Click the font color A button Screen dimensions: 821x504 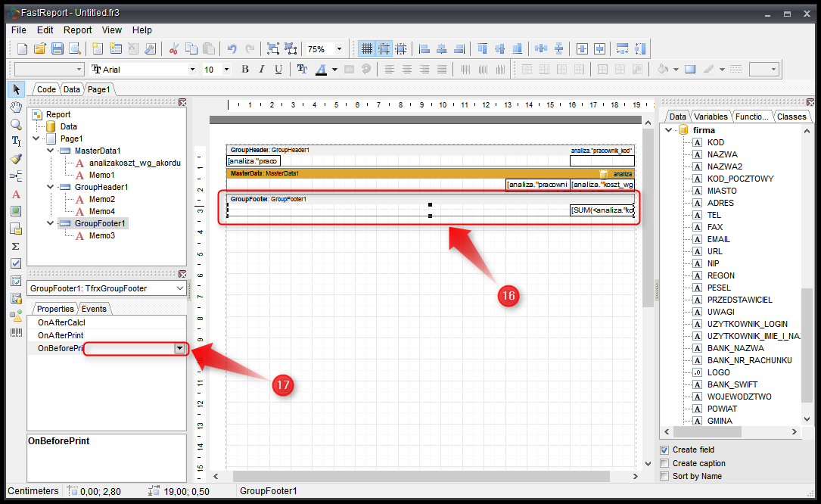click(x=321, y=69)
